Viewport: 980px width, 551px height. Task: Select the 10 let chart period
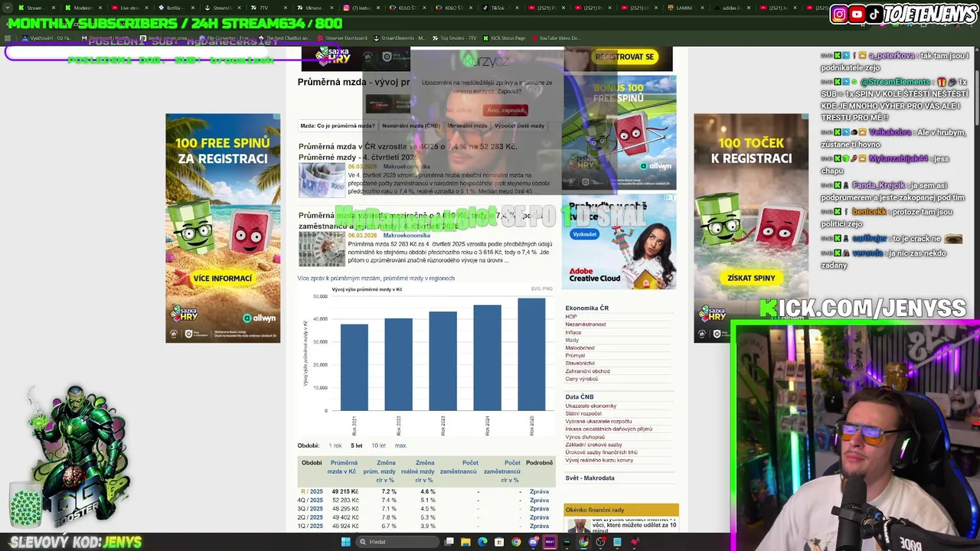tap(379, 445)
